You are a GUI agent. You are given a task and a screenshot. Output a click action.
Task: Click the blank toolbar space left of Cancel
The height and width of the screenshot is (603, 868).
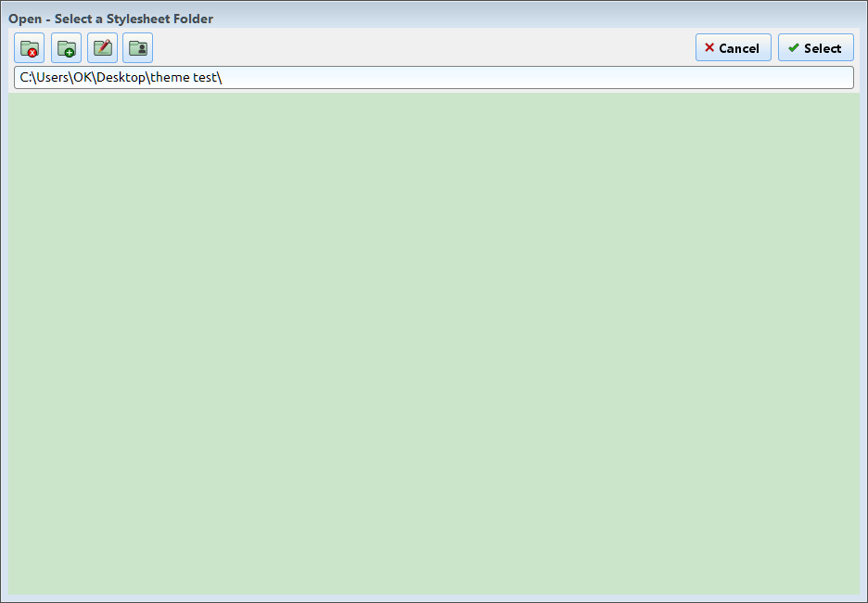[417, 48]
